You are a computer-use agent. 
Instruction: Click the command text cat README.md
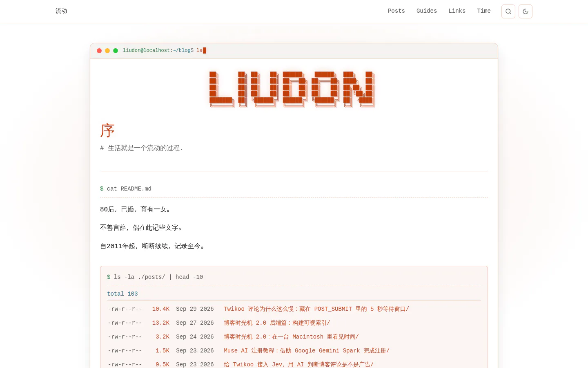click(x=129, y=189)
